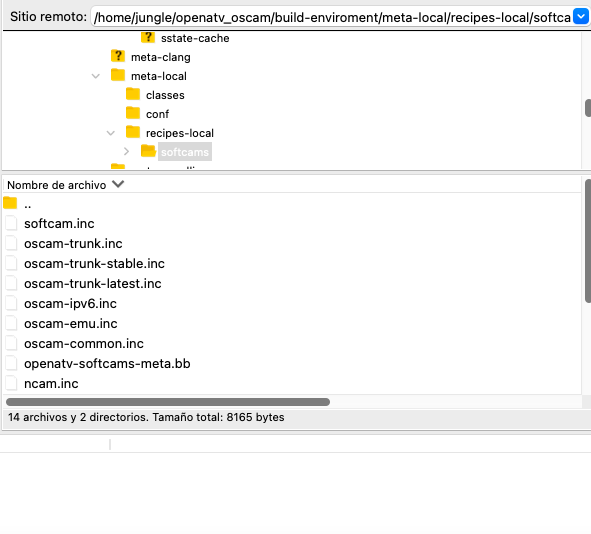This screenshot has width=591, height=534.
Task: Select the conf directory
Action: (157, 114)
